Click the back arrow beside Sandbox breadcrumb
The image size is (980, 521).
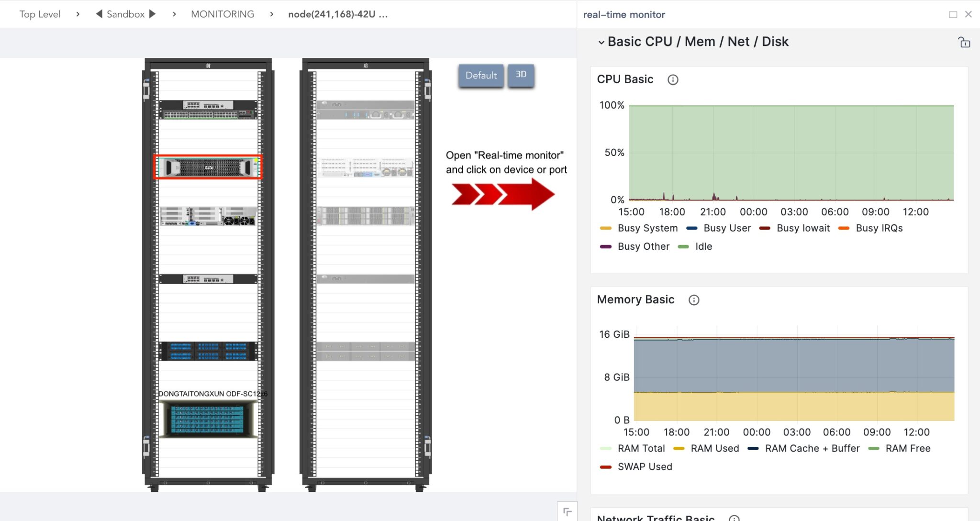click(x=99, y=14)
